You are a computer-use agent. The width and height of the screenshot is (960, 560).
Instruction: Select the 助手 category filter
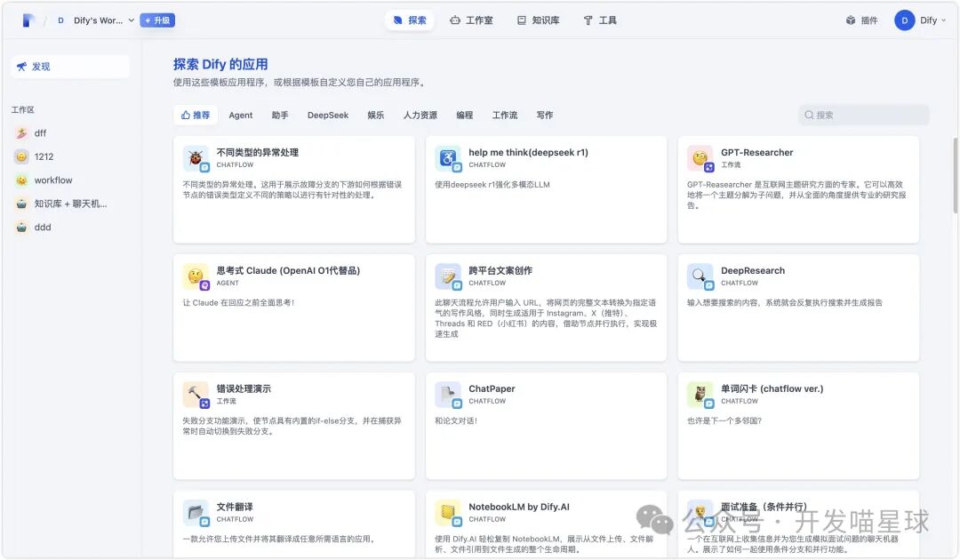point(280,115)
